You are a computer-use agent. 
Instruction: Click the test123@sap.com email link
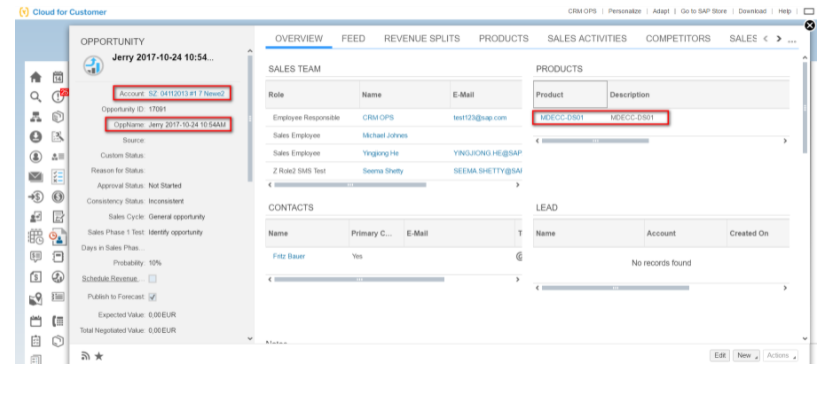(480, 117)
